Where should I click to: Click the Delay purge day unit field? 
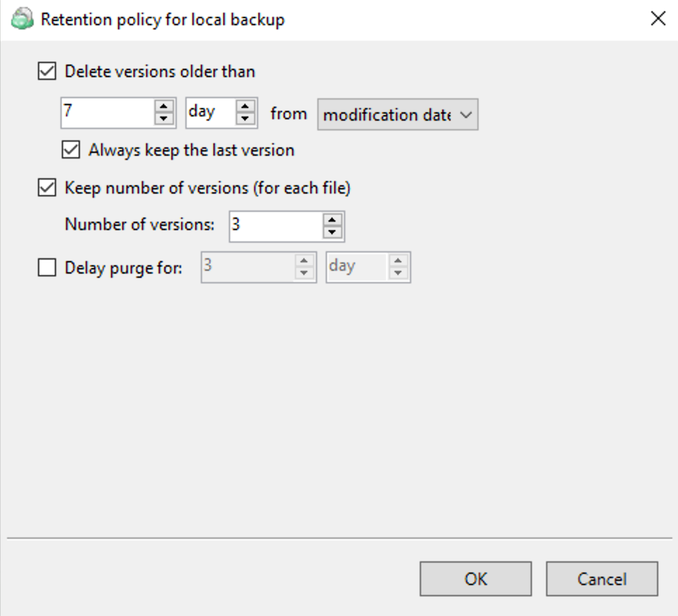point(357,267)
